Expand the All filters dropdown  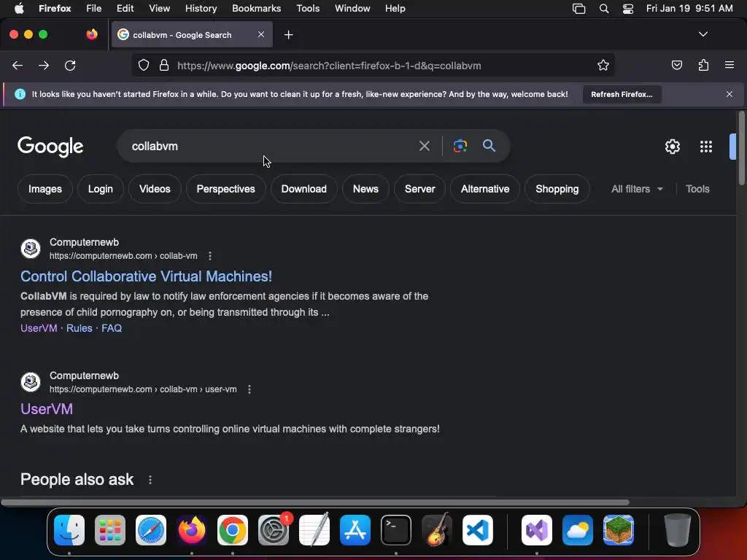pyautogui.click(x=637, y=189)
